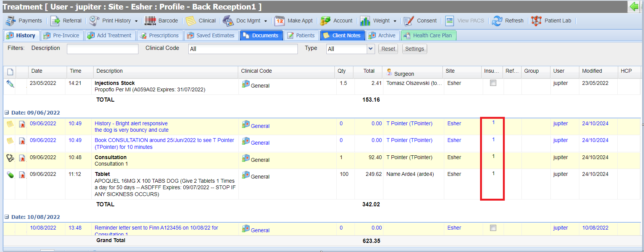
Task: Open the Clinical Code filter combo box
Action: (243, 49)
